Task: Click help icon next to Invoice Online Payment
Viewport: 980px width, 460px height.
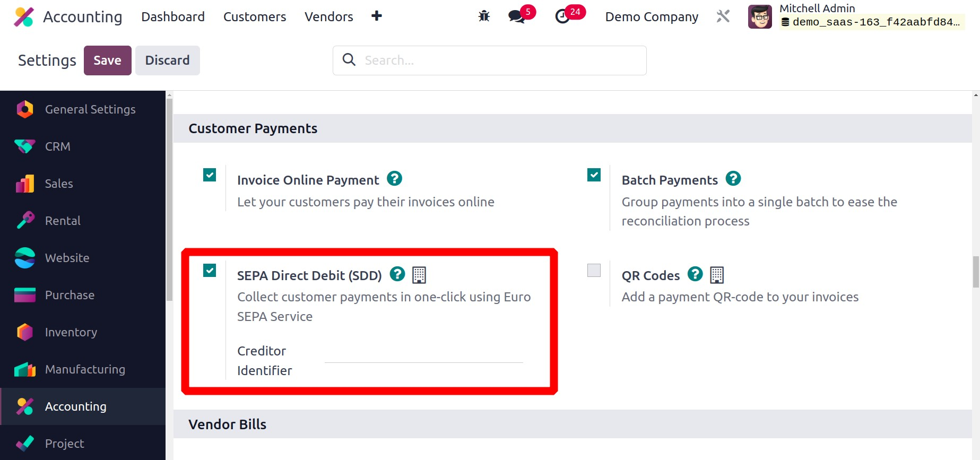Action: [394, 179]
